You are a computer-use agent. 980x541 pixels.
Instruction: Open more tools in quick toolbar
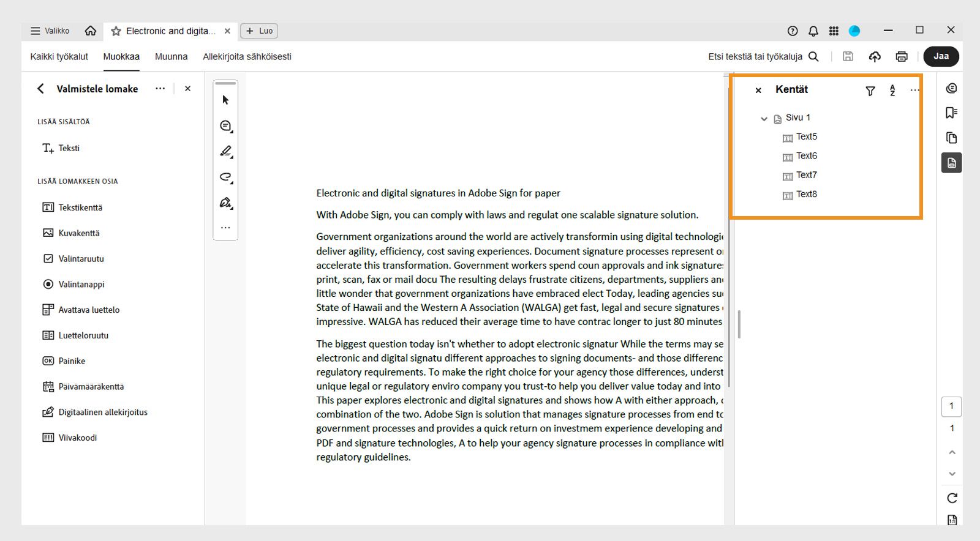pos(225,228)
